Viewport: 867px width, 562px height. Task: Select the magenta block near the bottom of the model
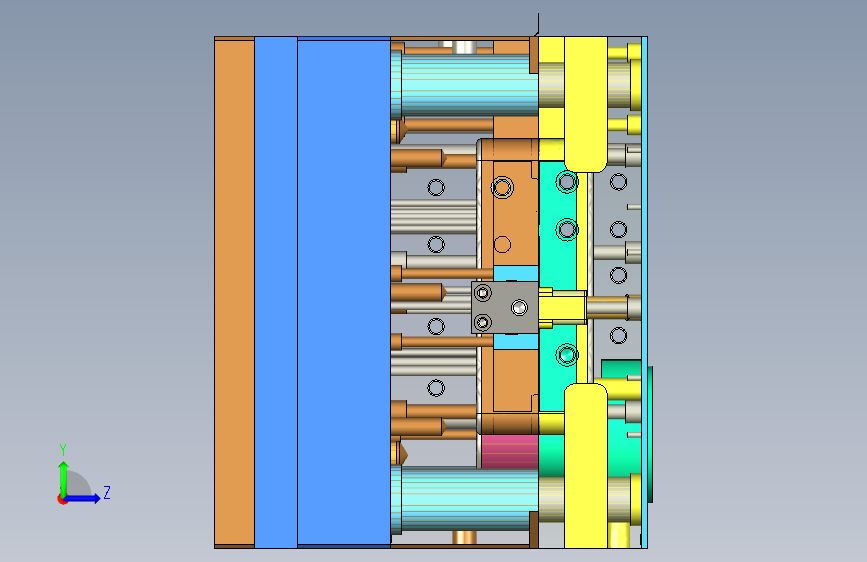click(x=510, y=451)
